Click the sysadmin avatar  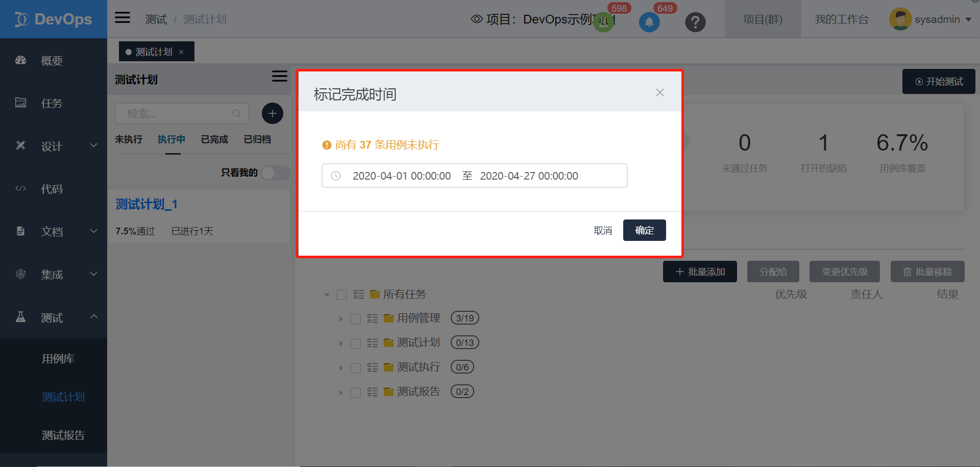tap(900, 19)
